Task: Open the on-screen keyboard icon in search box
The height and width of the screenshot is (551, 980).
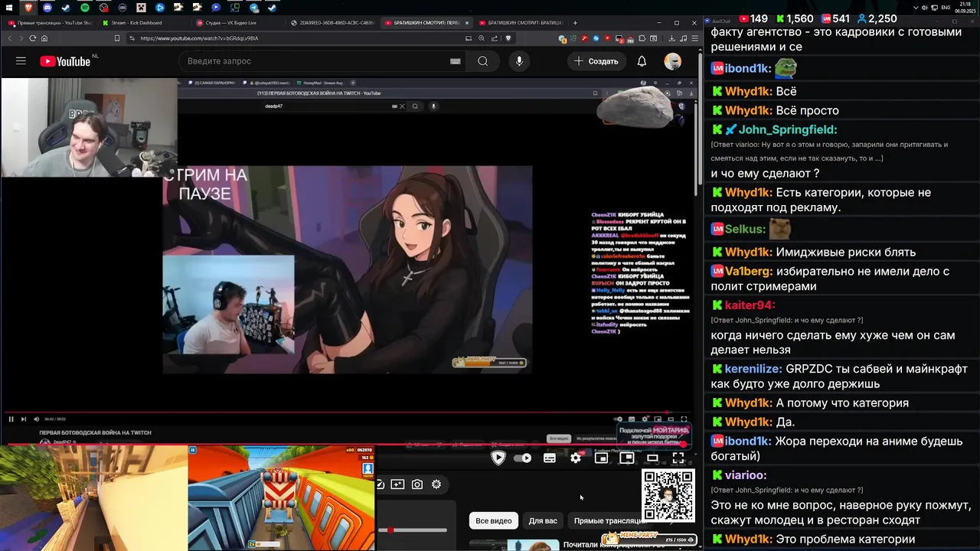Action: pos(456,61)
